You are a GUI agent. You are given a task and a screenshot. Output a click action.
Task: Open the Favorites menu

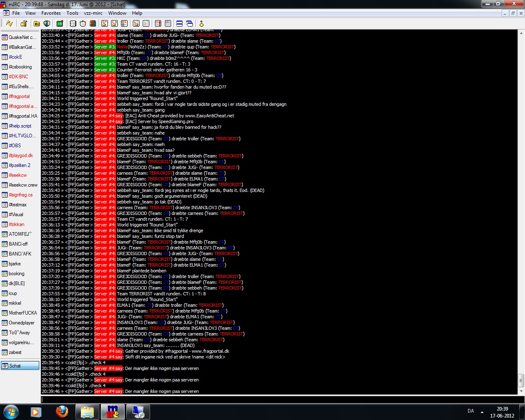[51, 13]
